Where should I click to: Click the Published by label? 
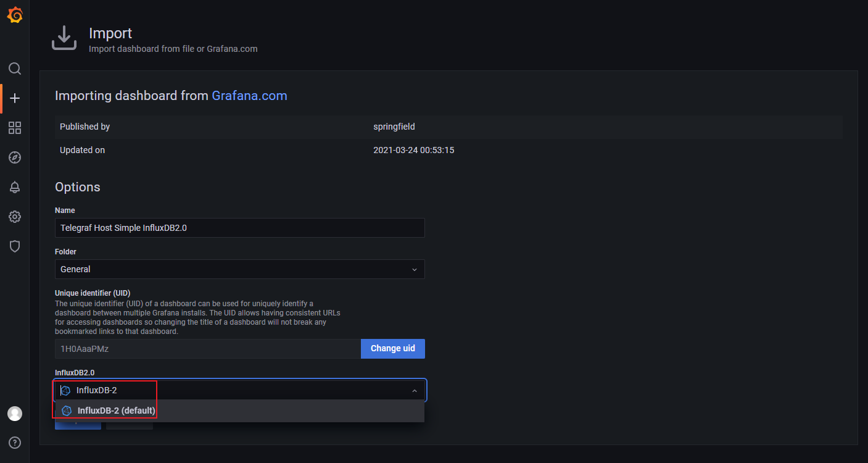[x=85, y=127]
